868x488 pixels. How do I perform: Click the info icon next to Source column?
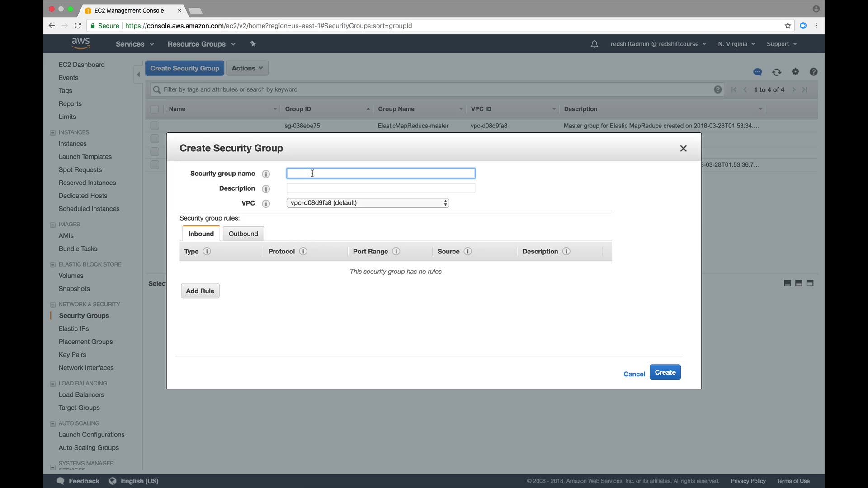468,251
